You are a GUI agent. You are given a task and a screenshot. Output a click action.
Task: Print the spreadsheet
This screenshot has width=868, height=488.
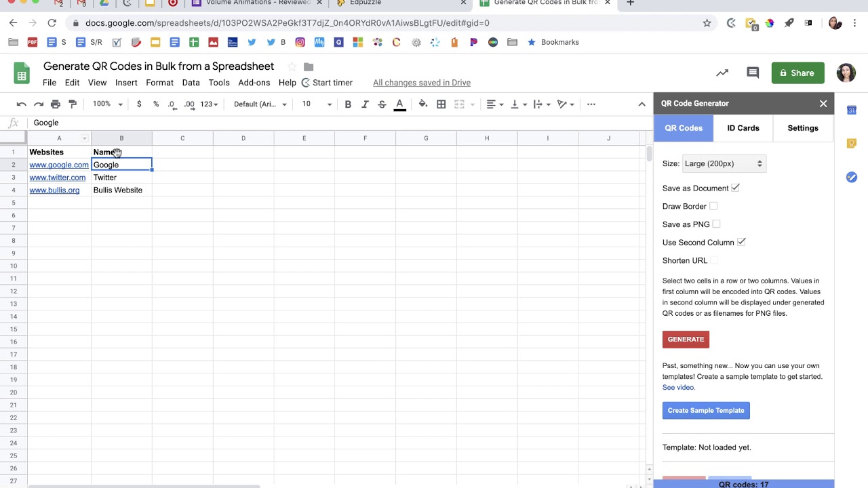[x=56, y=104]
